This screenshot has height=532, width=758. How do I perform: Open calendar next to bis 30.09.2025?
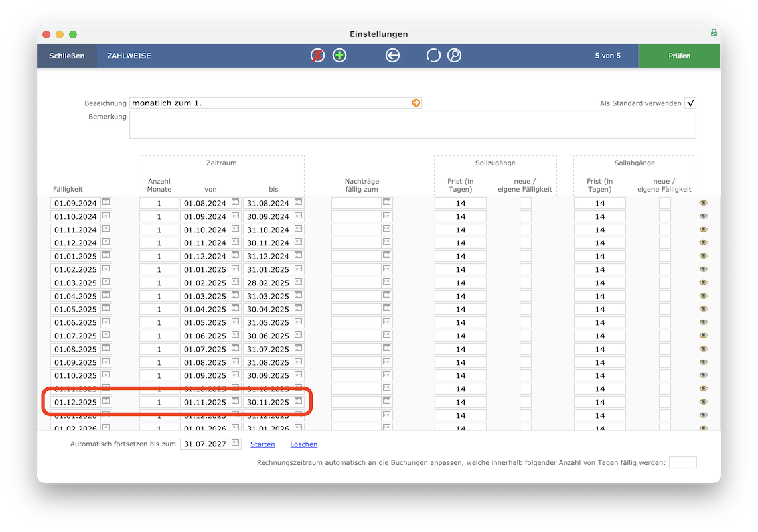pos(298,375)
